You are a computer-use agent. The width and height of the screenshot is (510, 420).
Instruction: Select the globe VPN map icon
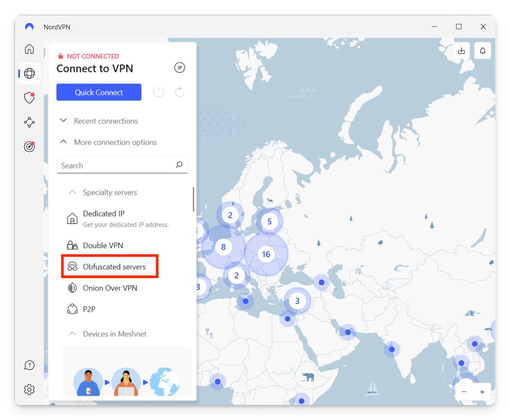tap(29, 74)
